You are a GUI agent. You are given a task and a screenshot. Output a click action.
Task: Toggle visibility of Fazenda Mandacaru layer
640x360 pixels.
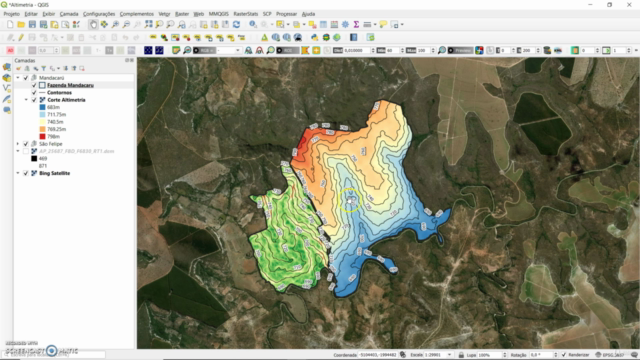click(34, 85)
